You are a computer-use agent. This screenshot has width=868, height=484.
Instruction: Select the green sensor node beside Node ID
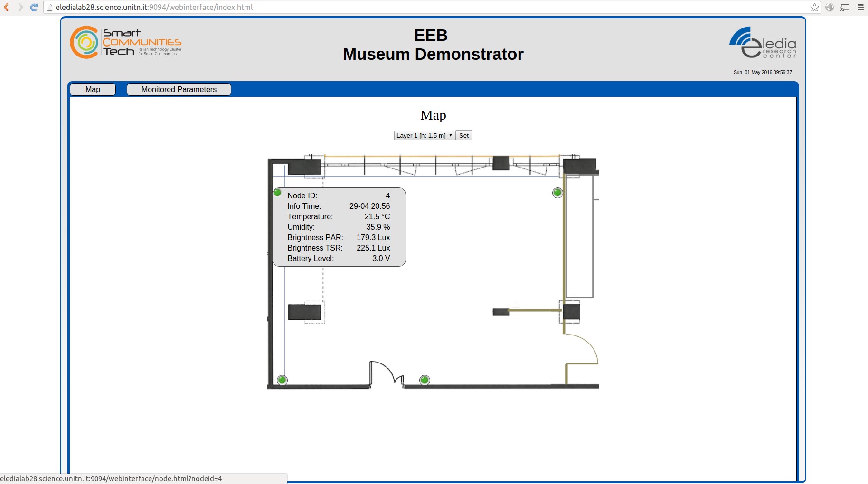[277, 192]
